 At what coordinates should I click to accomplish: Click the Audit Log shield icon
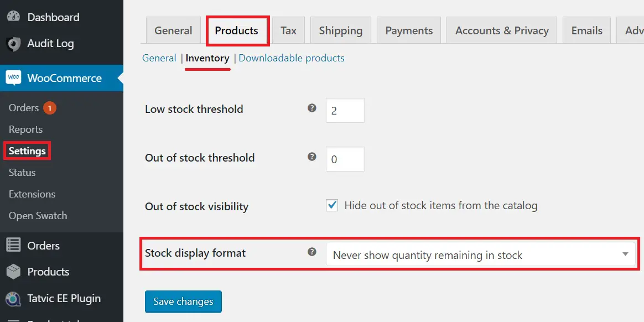click(x=13, y=44)
